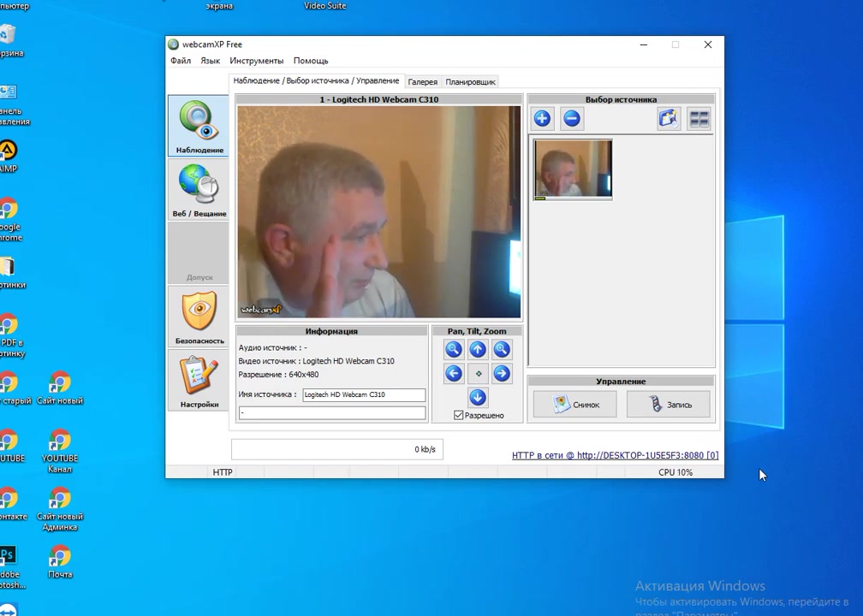The image size is (863, 616).
Task: Open the Настройки settings section
Action: 198,381
